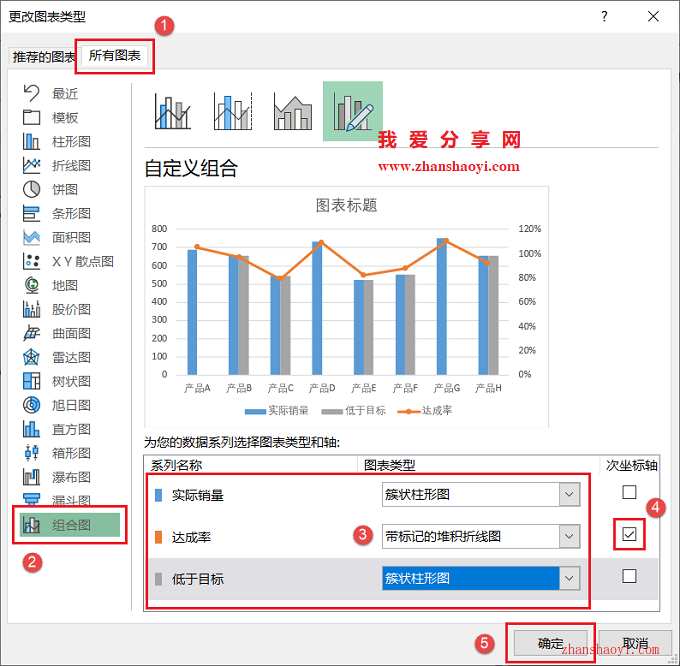Click the 次坐标轴 column header
Viewport: 680px width, 666px height.
point(631,465)
